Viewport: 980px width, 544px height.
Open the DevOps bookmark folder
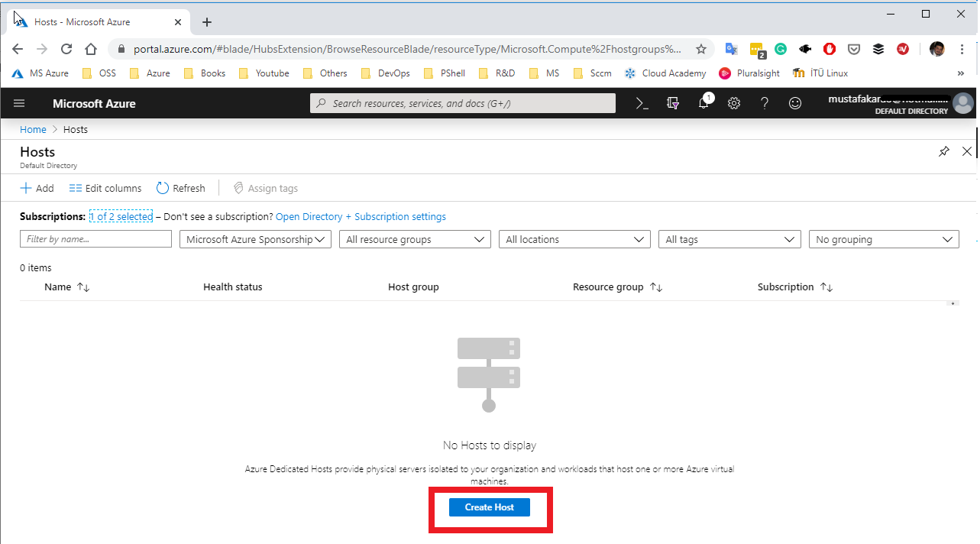tap(385, 73)
